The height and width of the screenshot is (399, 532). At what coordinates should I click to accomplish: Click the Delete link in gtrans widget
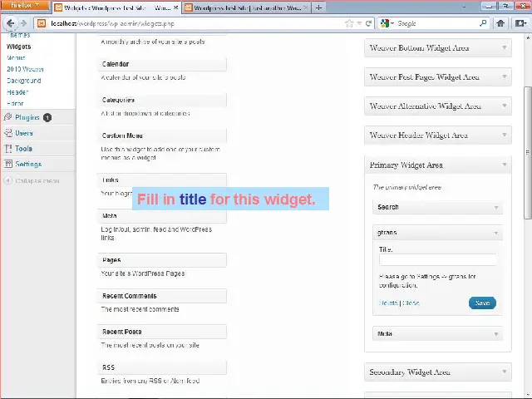pyautogui.click(x=388, y=303)
